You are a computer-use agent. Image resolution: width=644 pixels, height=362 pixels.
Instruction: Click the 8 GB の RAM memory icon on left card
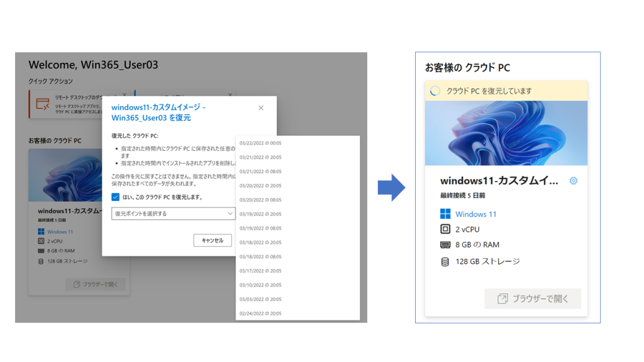click(41, 251)
